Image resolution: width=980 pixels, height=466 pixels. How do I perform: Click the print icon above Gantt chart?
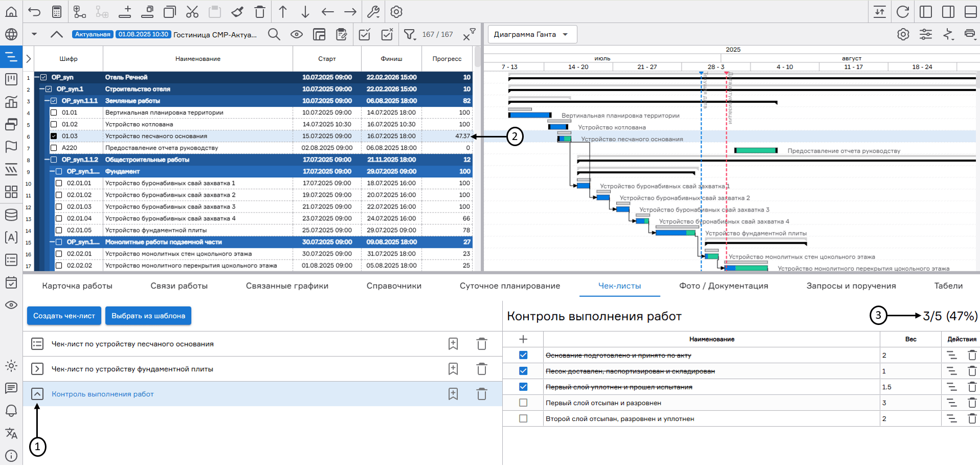[969, 34]
